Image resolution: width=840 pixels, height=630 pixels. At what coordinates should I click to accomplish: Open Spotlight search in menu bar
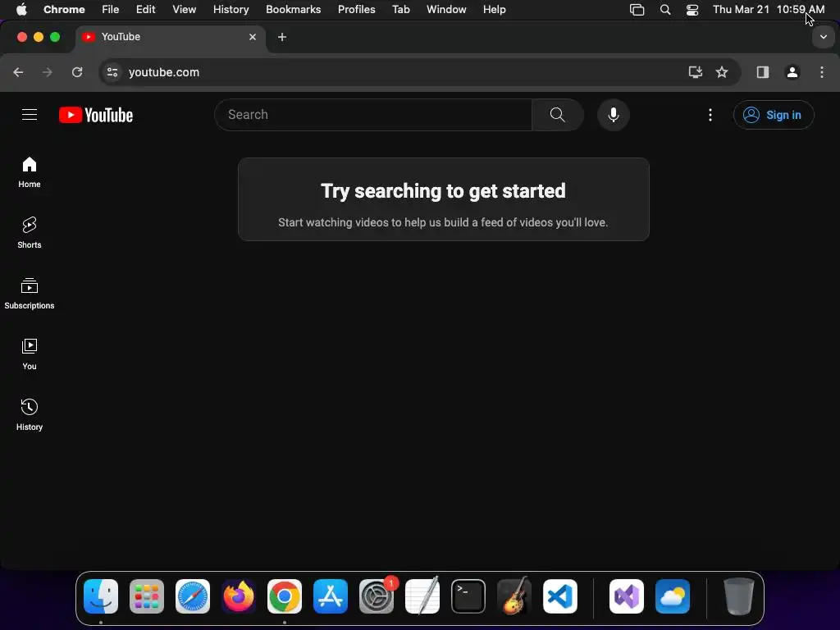click(x=665, y=10)
